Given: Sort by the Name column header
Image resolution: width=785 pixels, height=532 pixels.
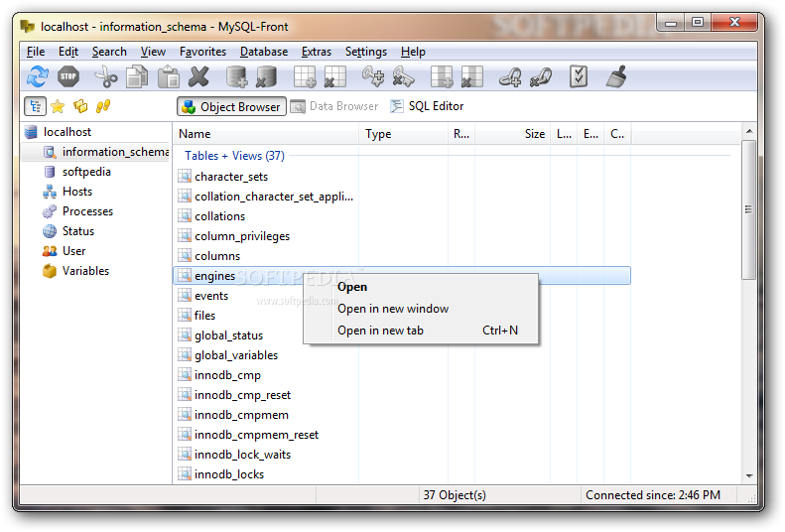Looking at the screenshot, I should pos(266,134).
